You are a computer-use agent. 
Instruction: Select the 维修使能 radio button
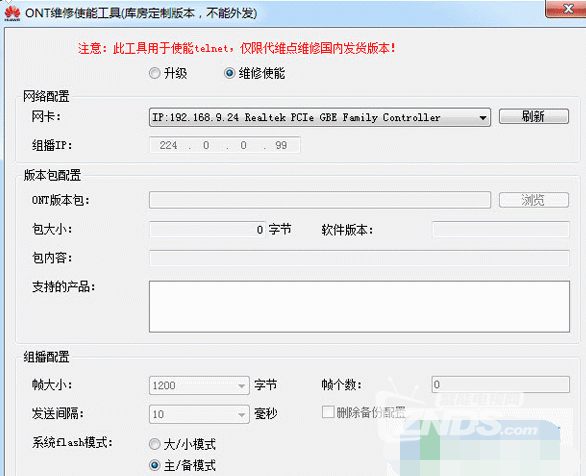(x=229, y=73)
